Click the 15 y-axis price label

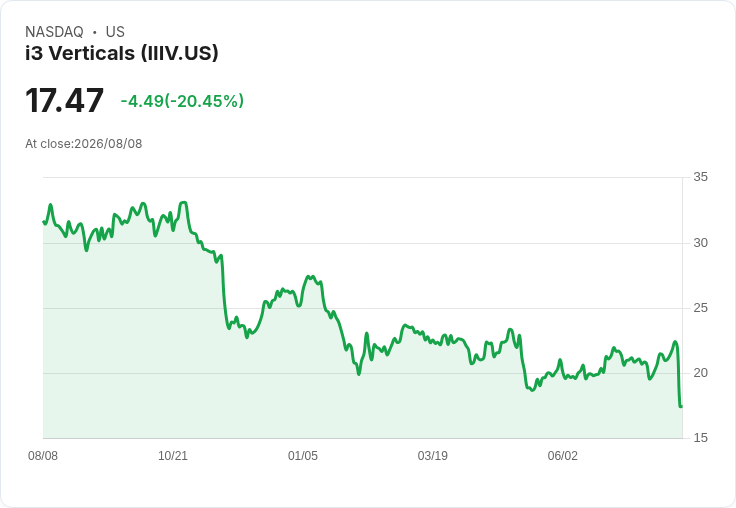click(x=700, y=438)
